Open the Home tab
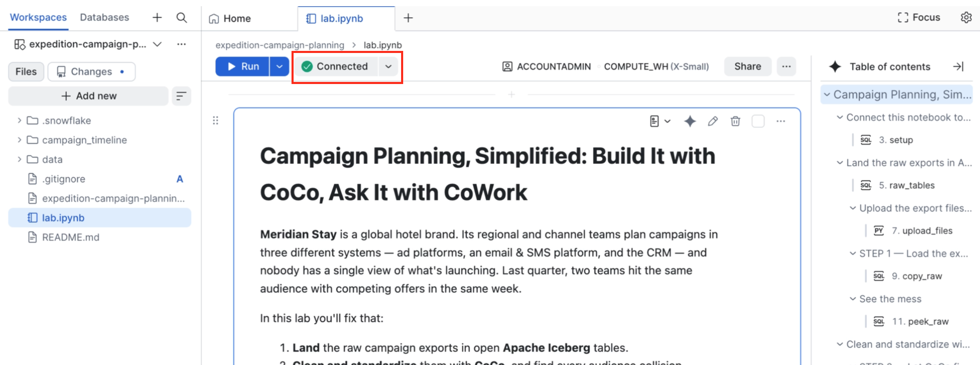980x365 pixels. (x=230, y=19)
